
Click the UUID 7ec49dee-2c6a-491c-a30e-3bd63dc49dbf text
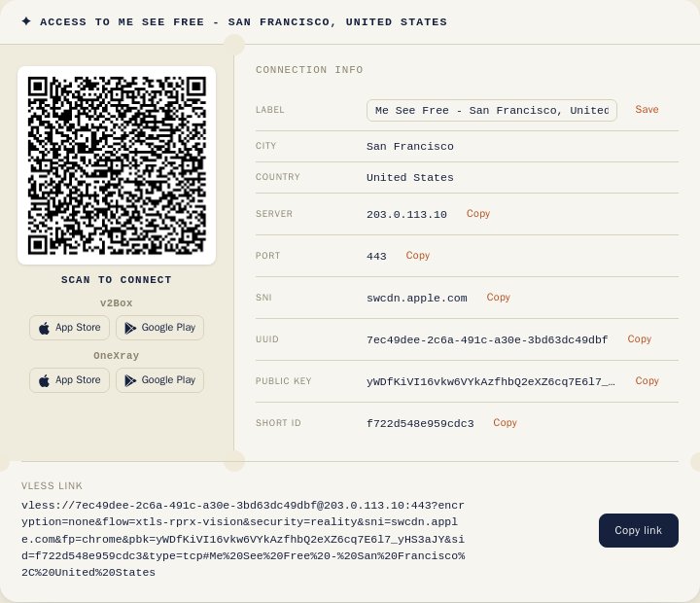pos(487,339)
